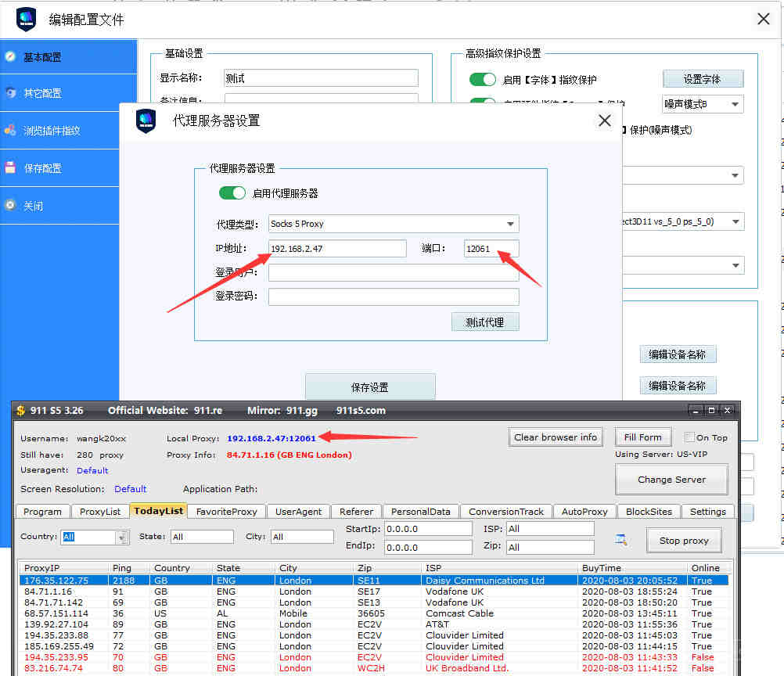Click the 浏览插件指纹 sidebar icon
Viewport: 784px width, 676px height.
point(10,131)
